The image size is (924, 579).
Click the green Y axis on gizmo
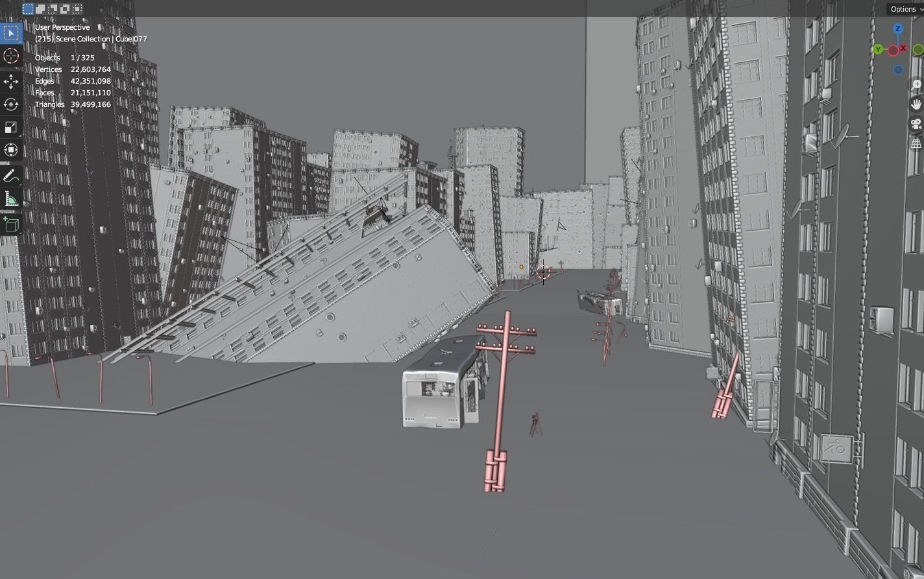point(878,49)
